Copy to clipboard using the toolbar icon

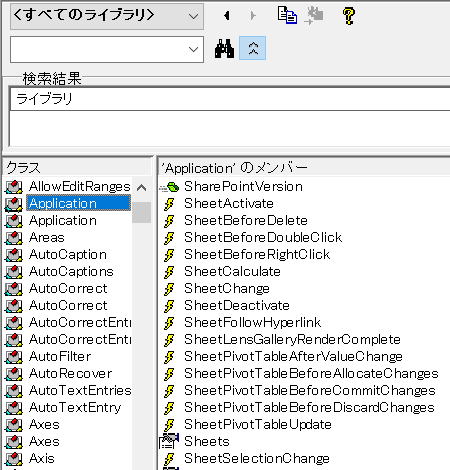click(x=287, y=15)
